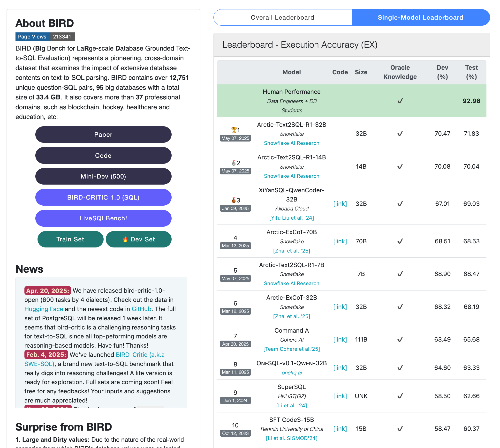
Task: Click the LiveSQLBench! button
Action: pyautogui.click(x=103, y=218)
